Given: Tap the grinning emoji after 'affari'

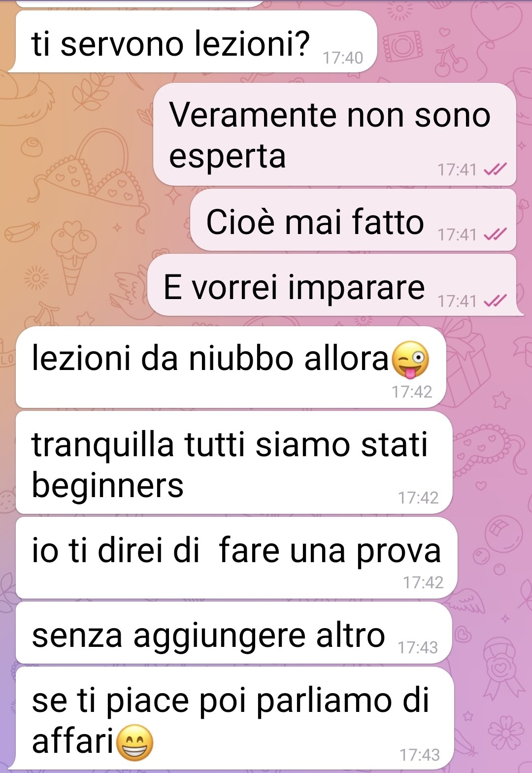Looking at the screenshot, I should (134, 742).
